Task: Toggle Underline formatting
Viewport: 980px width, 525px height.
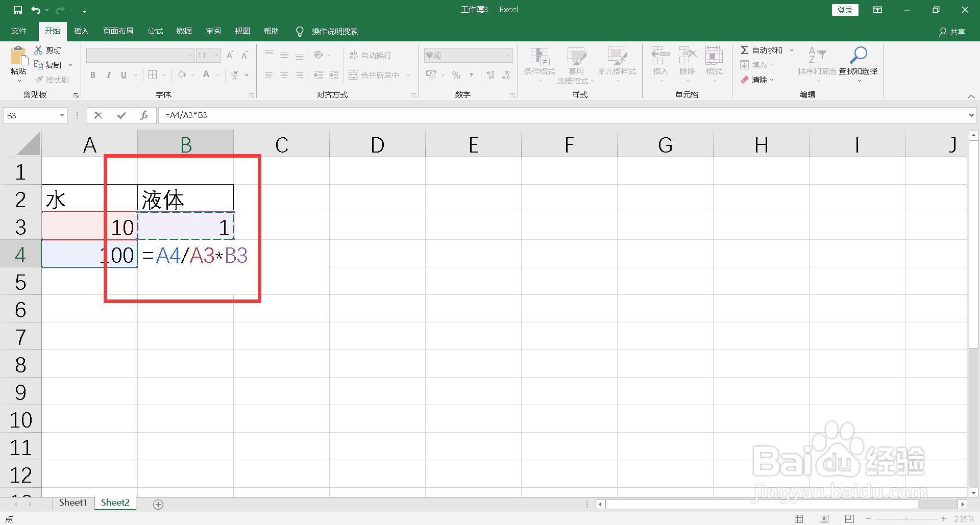Action: click(x=124, y=75)
